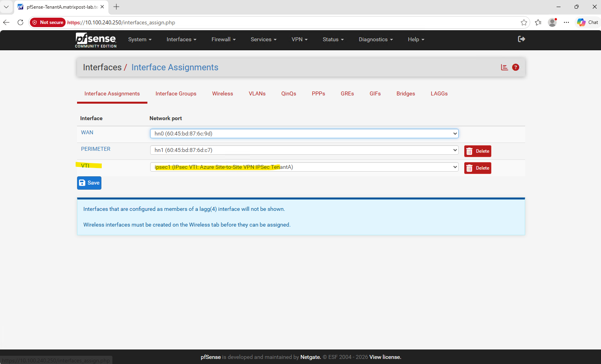Image resolution: width=601 pixels, height=364 pixels.
Task: Open the WAN interface link
Action: click(x=87, y=132)
